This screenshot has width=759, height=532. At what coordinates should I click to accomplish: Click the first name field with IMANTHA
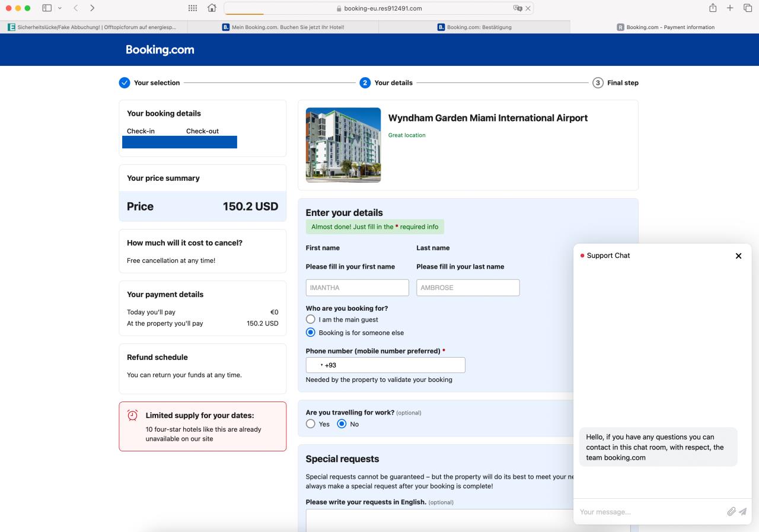[x=358, y=288]
